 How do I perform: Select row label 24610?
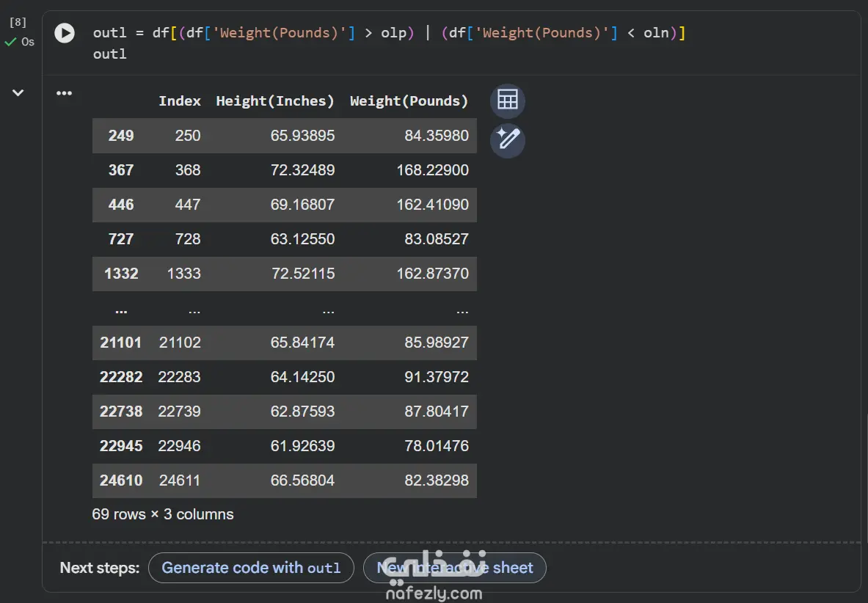[x=120, y=480]
